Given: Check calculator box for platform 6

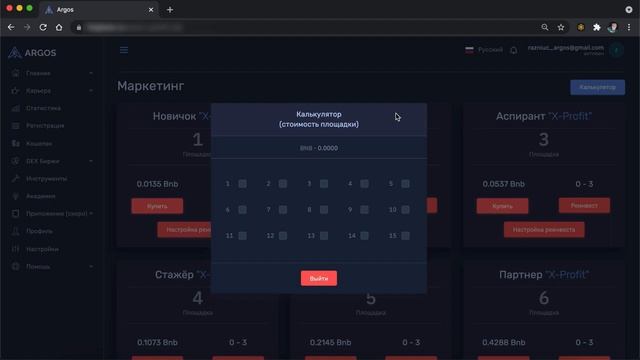Looking at the screenshot, I should point(242,210).
